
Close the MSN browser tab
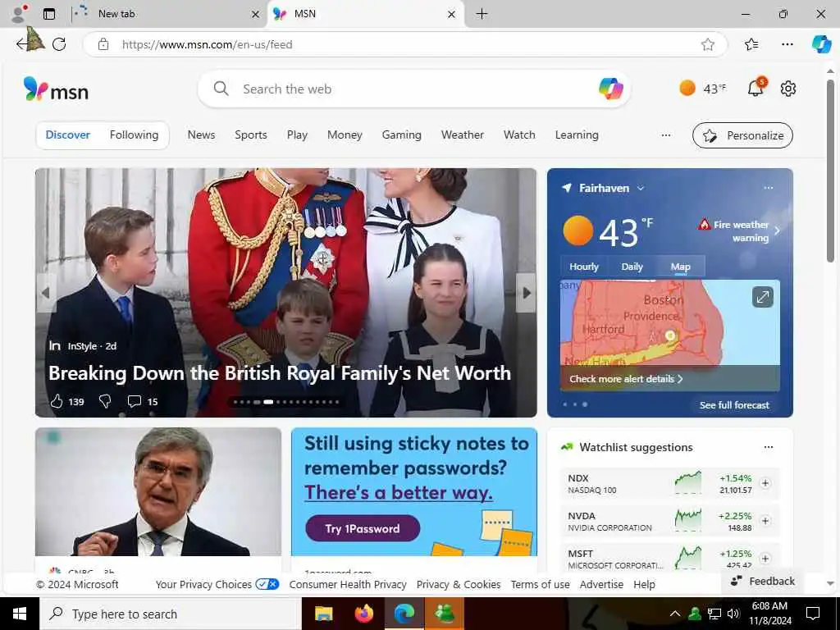452,15
